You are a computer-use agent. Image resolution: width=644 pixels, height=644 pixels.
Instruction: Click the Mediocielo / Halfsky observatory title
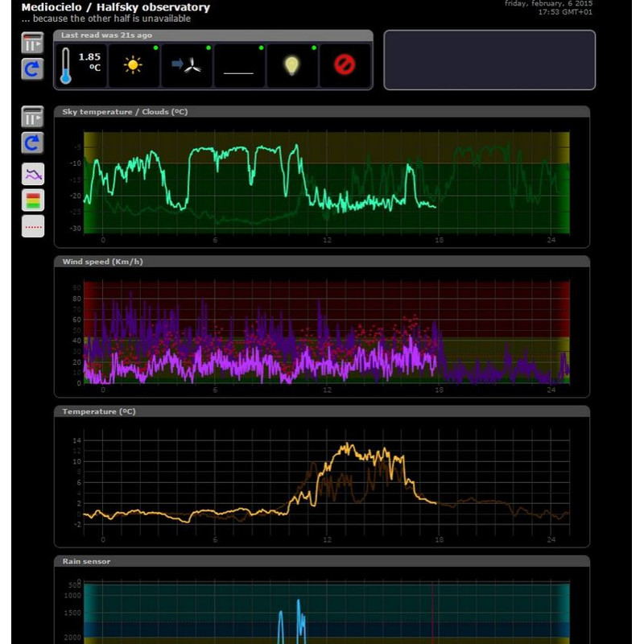click(115, 7)
